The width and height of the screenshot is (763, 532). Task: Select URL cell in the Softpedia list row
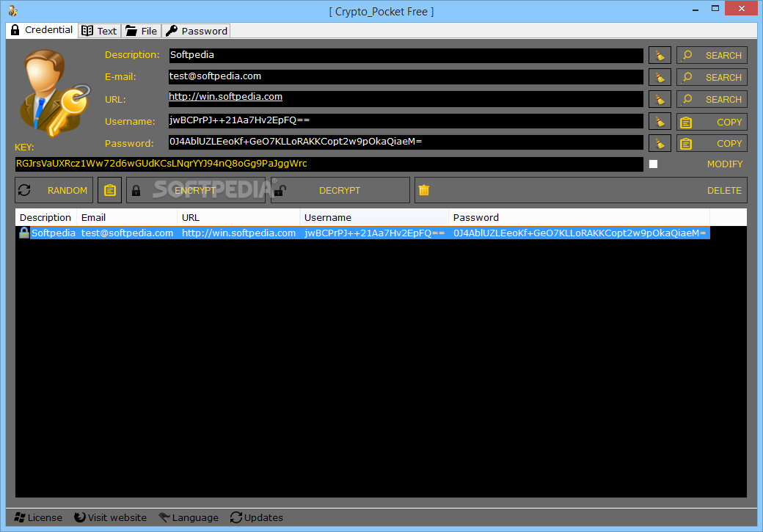pyautogui.click(x=239, y=233)
